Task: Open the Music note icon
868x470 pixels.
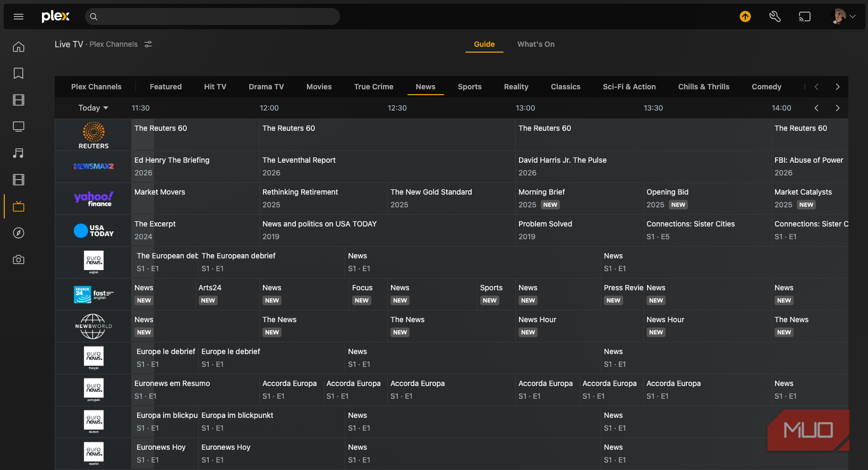Action: pos(19,153)
